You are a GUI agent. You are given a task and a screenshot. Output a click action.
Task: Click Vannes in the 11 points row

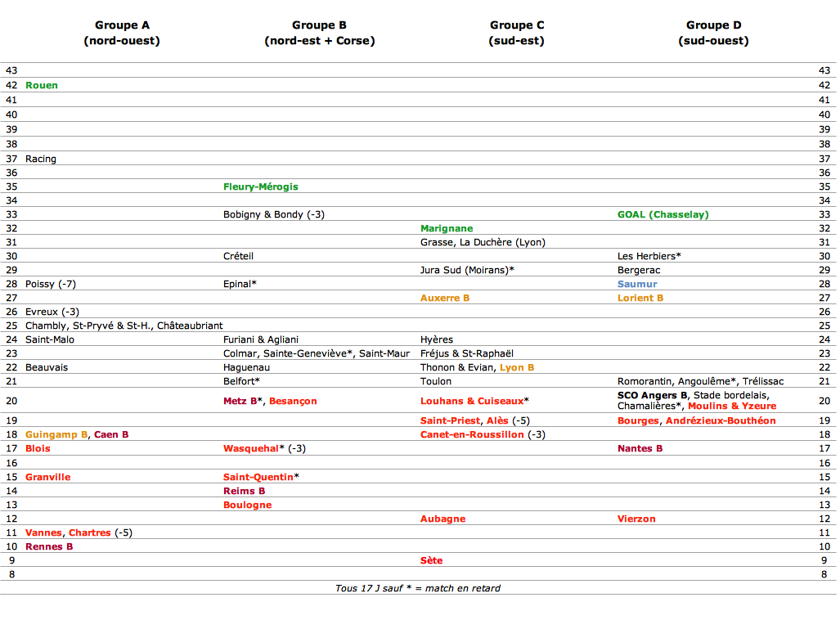click(43, 532)
